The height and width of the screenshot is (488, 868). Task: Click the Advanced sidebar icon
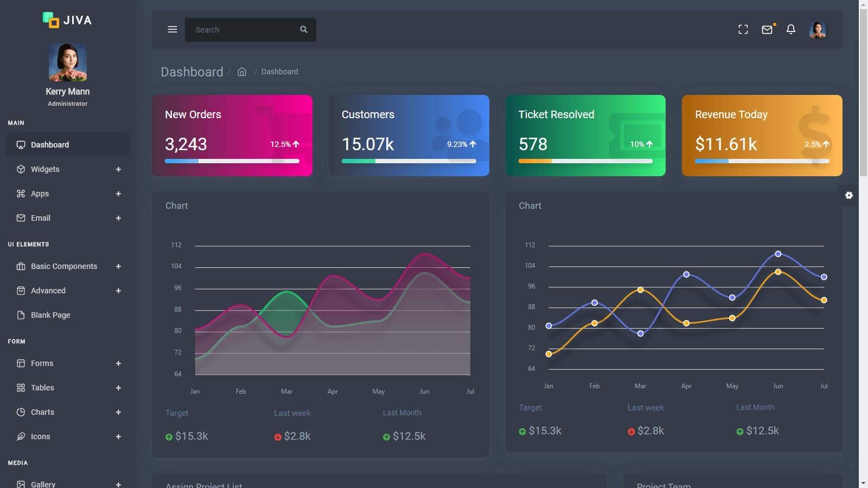coord(21,291)
